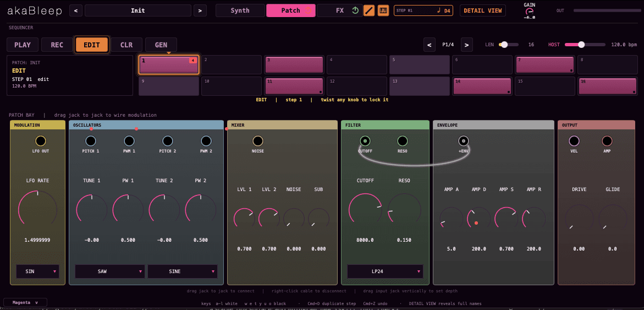
Task: Click the DETAIL VIEW button
Action: tap(483, 10)
